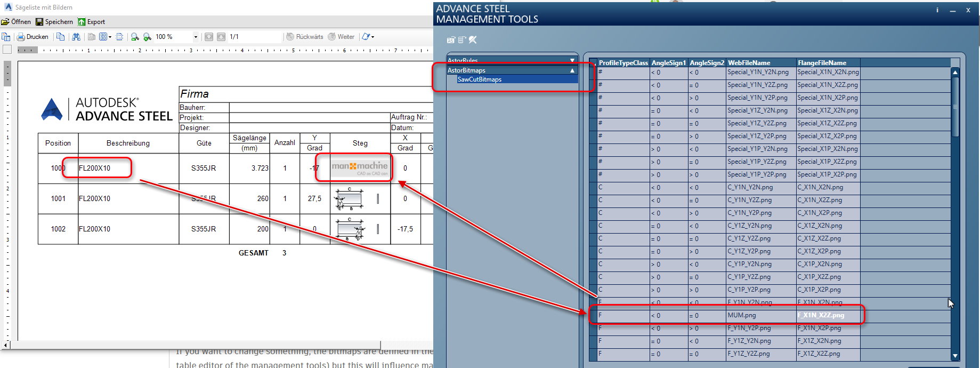Expand the AstorRules database node
This screenshot has height=368, width=980.
pos(572,61)
